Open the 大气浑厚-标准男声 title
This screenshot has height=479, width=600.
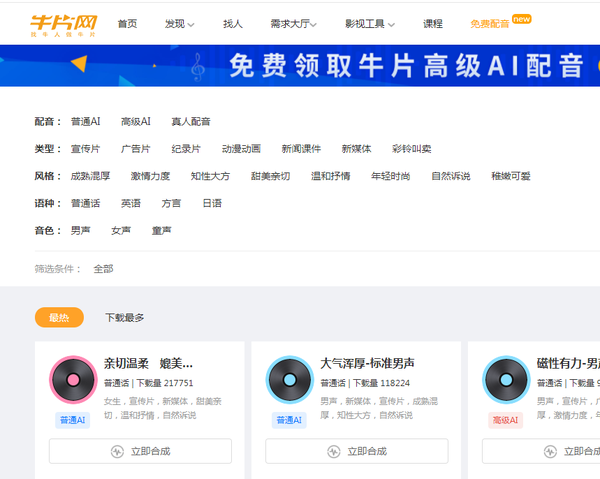(367, 363)
